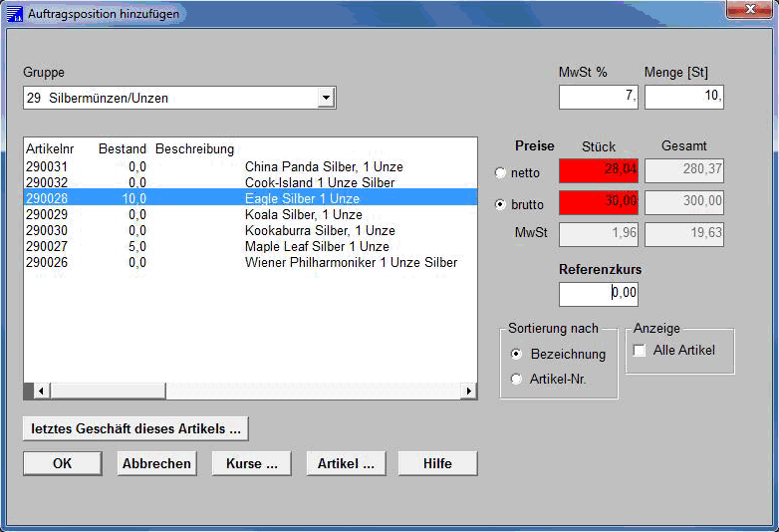The image size is (779, 532).
Task: Enable the Alle Artikel checkbox
Action: pyautogui.click(x=640, y=350)
